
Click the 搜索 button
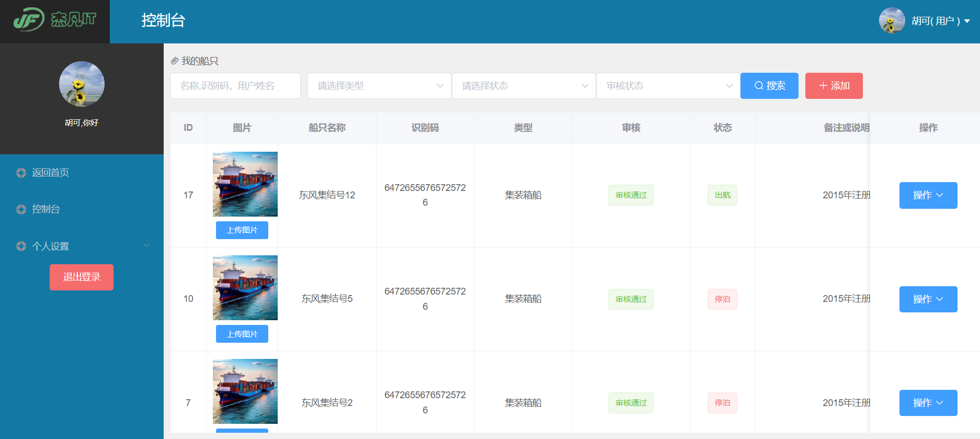(x=769, y=86)
